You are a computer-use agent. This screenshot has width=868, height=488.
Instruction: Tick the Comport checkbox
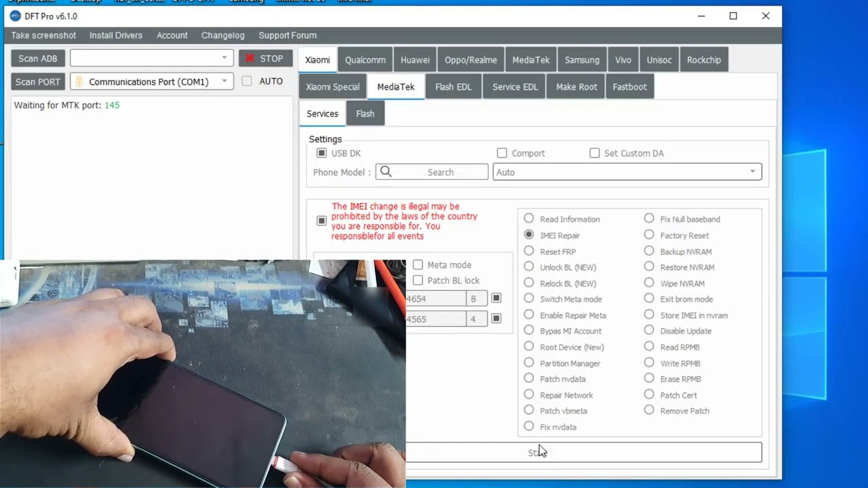pyautogui.click(x=502, y=153)
